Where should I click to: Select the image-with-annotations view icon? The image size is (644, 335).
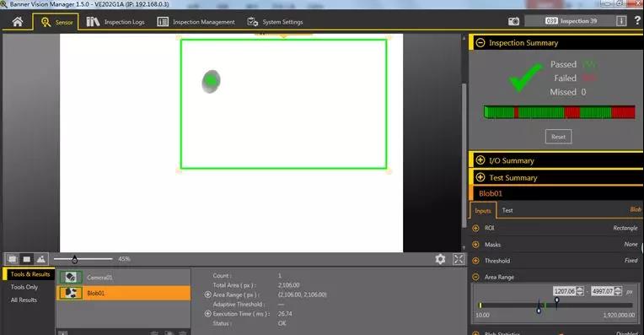(x=13, y=259)
